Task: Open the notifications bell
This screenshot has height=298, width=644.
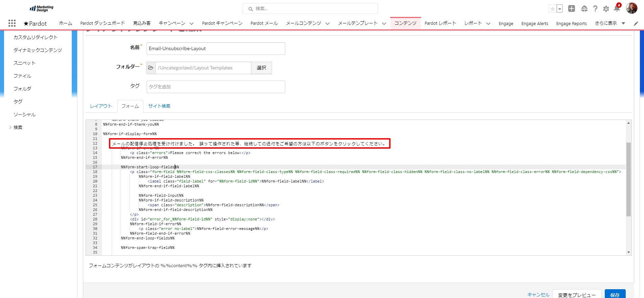Action: [617, 9]
